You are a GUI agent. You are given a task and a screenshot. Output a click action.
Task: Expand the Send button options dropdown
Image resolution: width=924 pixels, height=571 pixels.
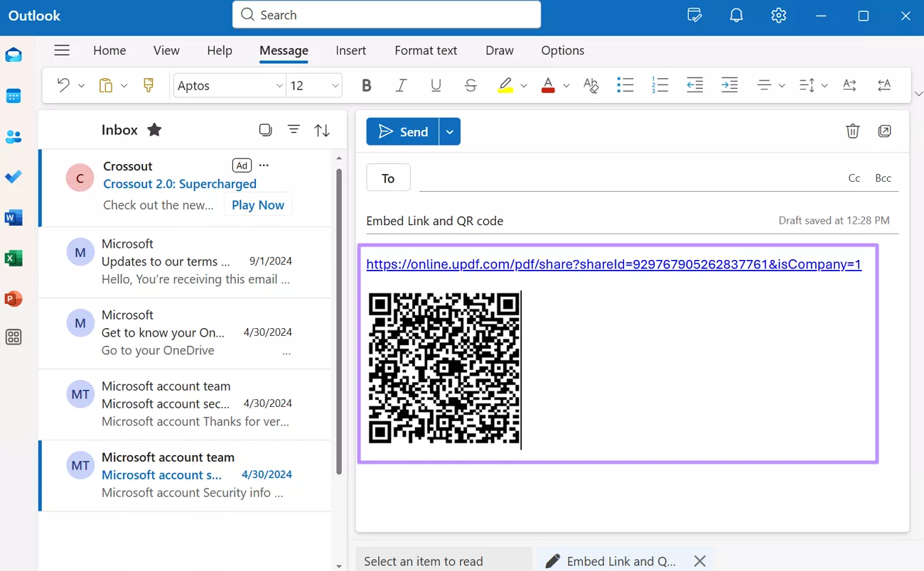coord(449,131)
